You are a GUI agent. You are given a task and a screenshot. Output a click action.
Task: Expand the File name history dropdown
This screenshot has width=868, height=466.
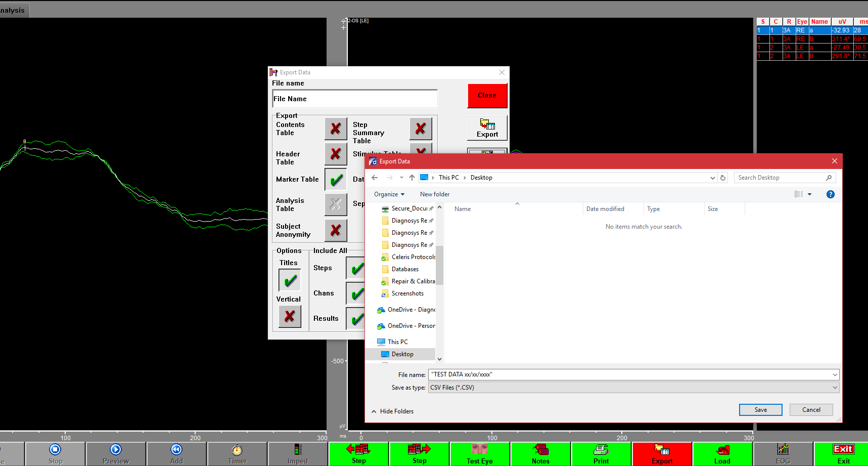[x=835, y=374]
